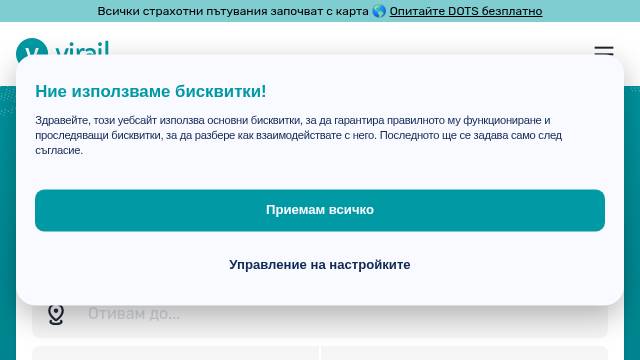Click the globe emoji in banner

379,11
